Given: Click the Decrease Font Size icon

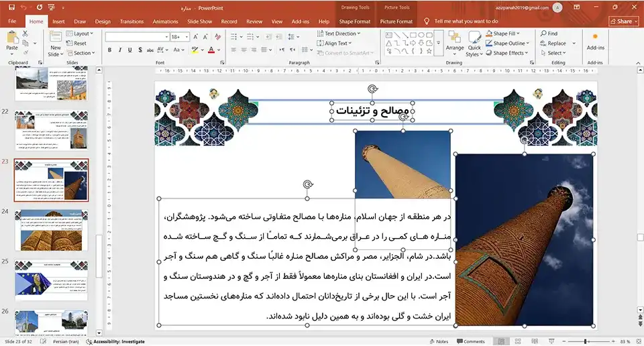Looking at the screenshot, I should (205, 36).
